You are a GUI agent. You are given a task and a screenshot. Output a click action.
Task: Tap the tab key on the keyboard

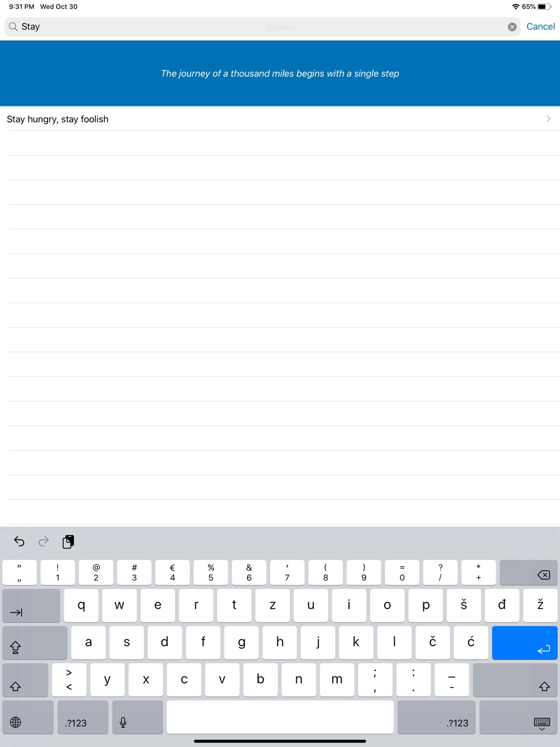pos(31,605)
